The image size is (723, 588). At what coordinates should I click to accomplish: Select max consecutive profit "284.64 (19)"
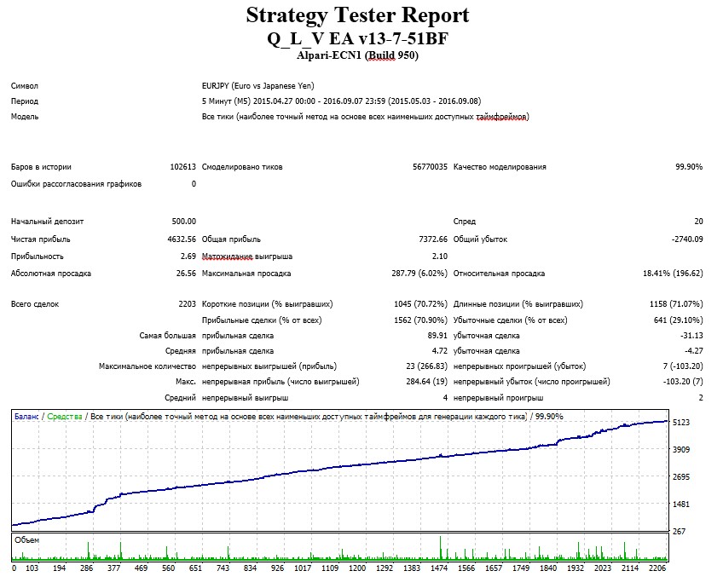tap(427, 382)
